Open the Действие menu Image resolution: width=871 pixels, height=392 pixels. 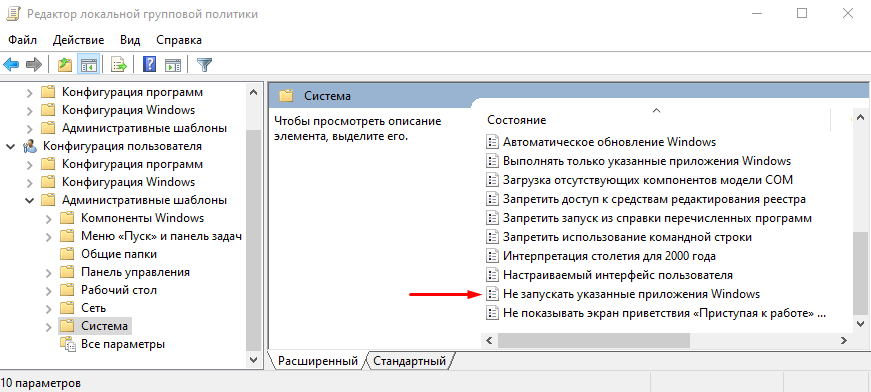click(x=78, y=40)
